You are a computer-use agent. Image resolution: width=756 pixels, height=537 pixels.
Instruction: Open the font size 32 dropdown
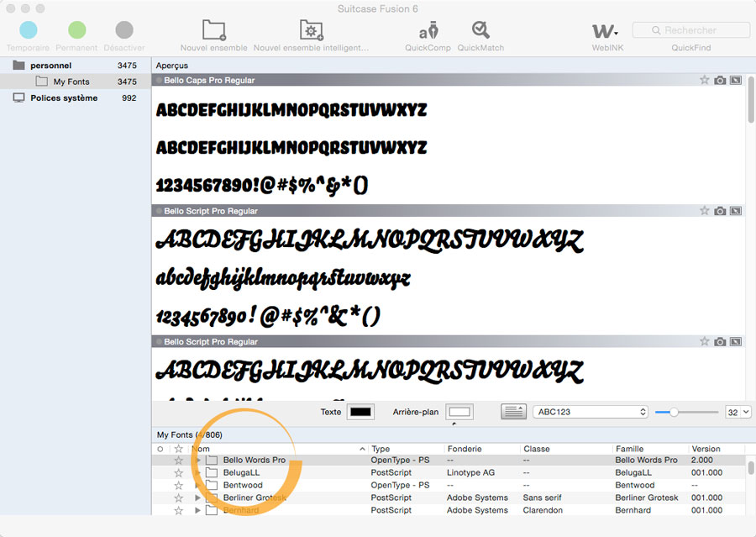click(738, 412)
